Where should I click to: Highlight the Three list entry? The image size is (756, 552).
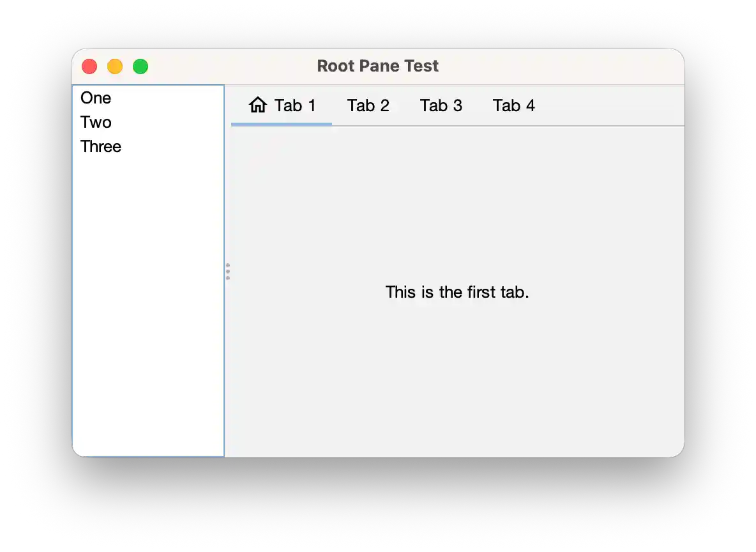coord(101,146)
